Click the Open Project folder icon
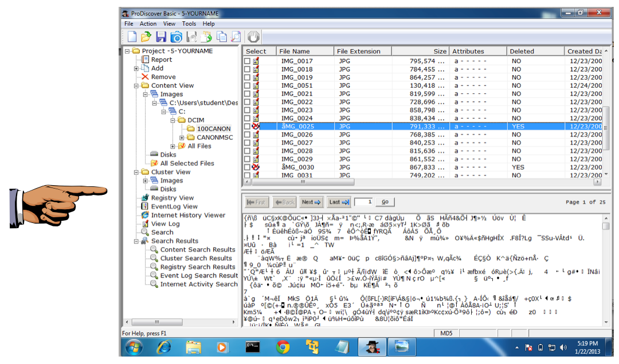 [146, 37]
